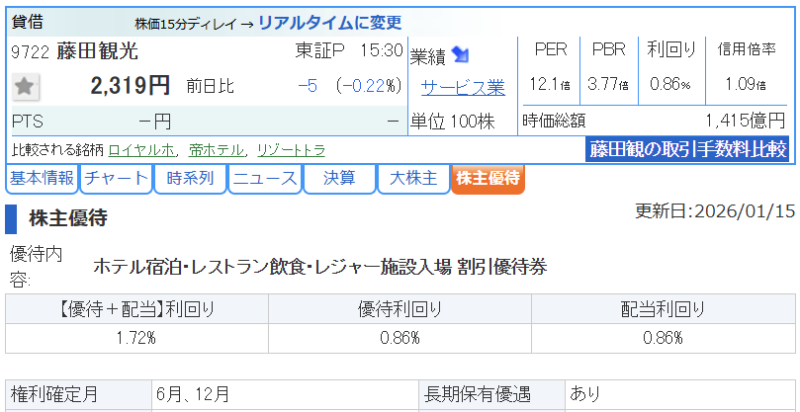Go to the ニュース tab
The image size is (800, 412).
point(264,179)
